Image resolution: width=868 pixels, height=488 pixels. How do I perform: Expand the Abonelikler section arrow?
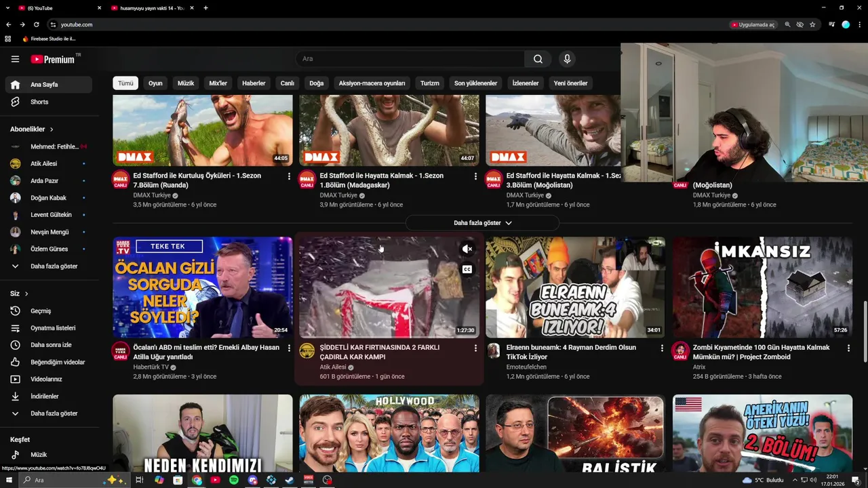51,129
